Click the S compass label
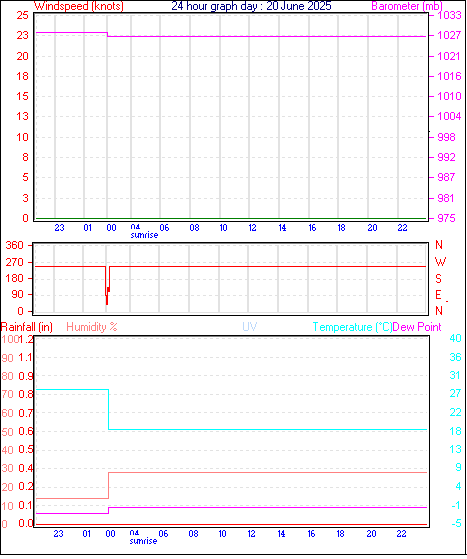467x559 pixels. click(438, 278)
